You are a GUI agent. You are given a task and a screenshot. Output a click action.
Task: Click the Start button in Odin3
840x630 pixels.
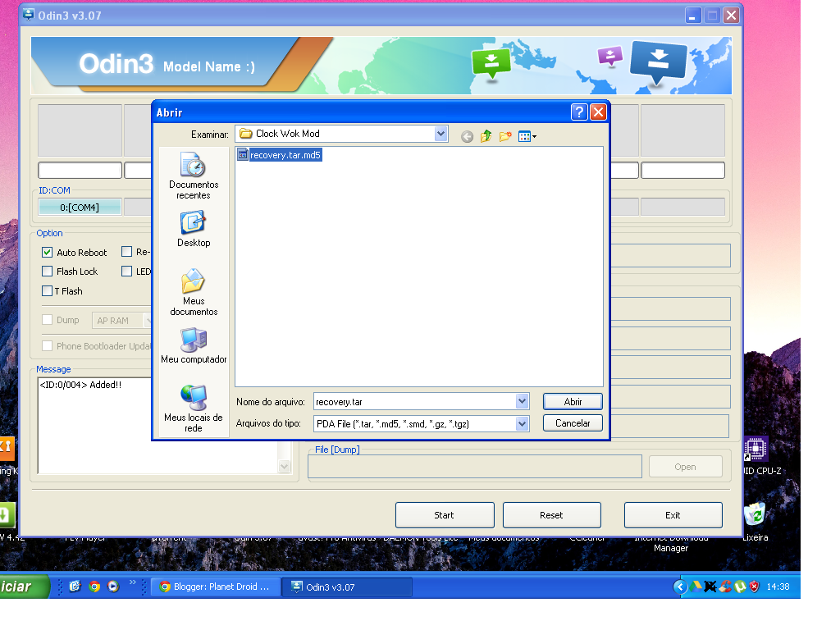point(444,515)
